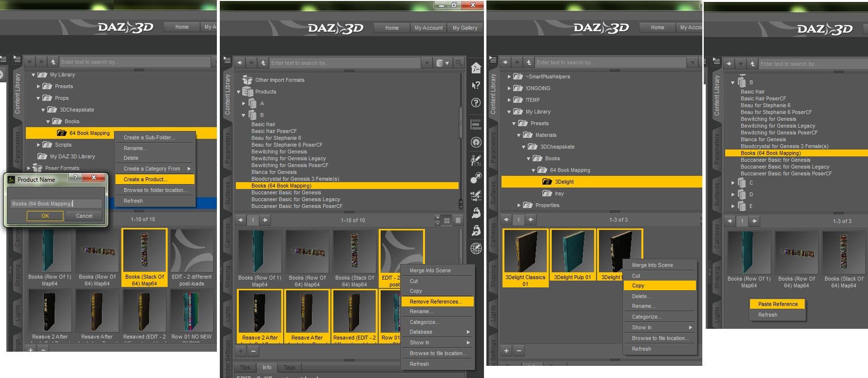Screen dimensions: 868x378
Task: Select Books (Row Of 1) Map64 thumbnail in second panel
Action: click(x=260, y=259)
